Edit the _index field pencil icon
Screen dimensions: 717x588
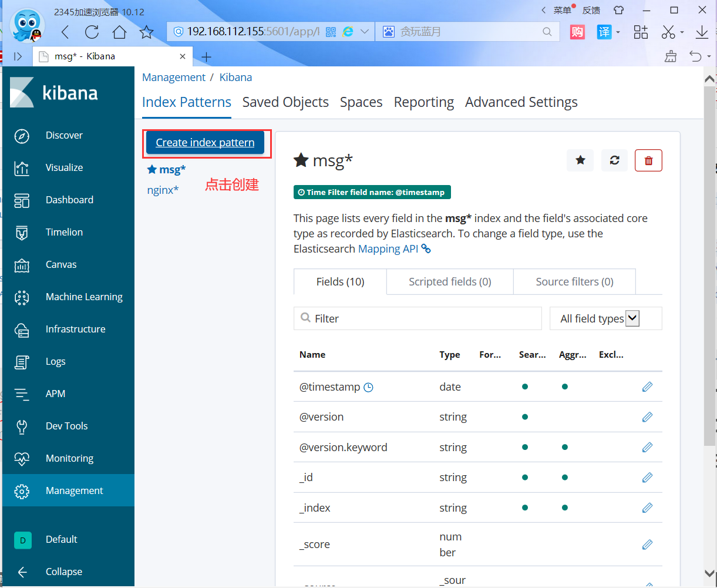coord(647,508)
